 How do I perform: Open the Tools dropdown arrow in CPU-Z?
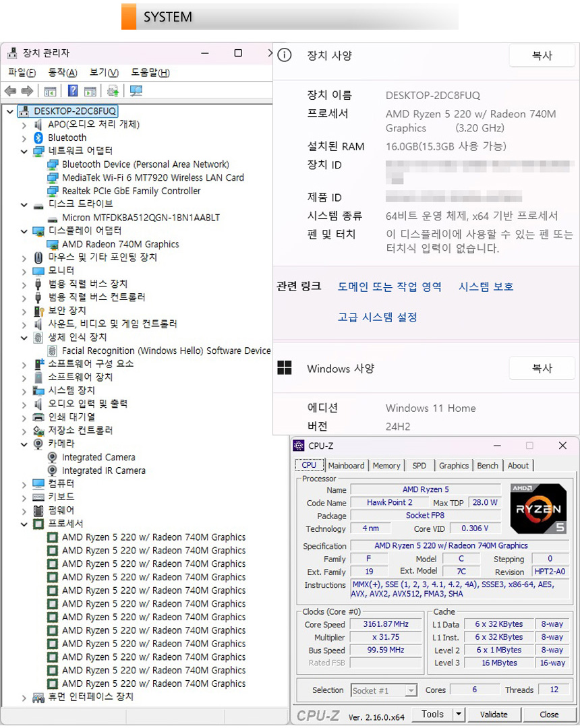point(459,714)
